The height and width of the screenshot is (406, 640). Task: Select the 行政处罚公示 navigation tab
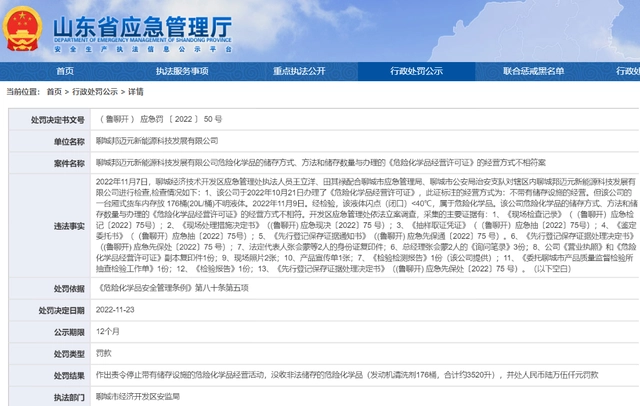point(416,71)
